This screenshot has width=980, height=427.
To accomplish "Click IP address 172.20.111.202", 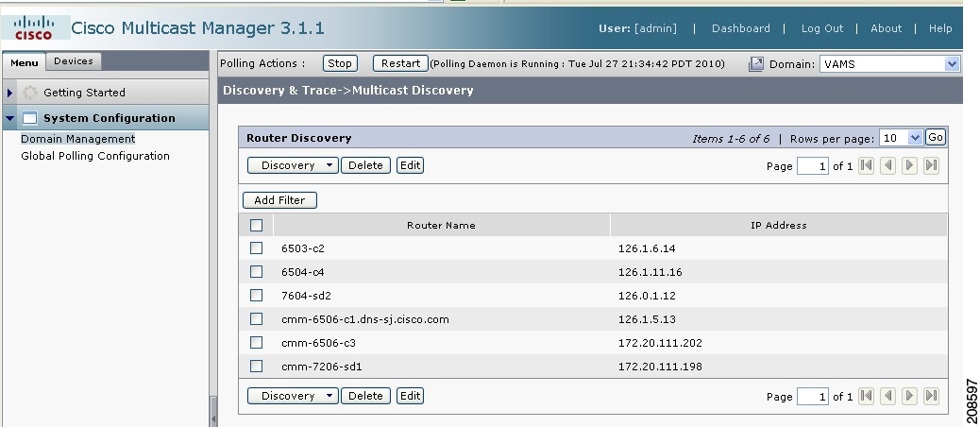I will (x=660, y=343).
